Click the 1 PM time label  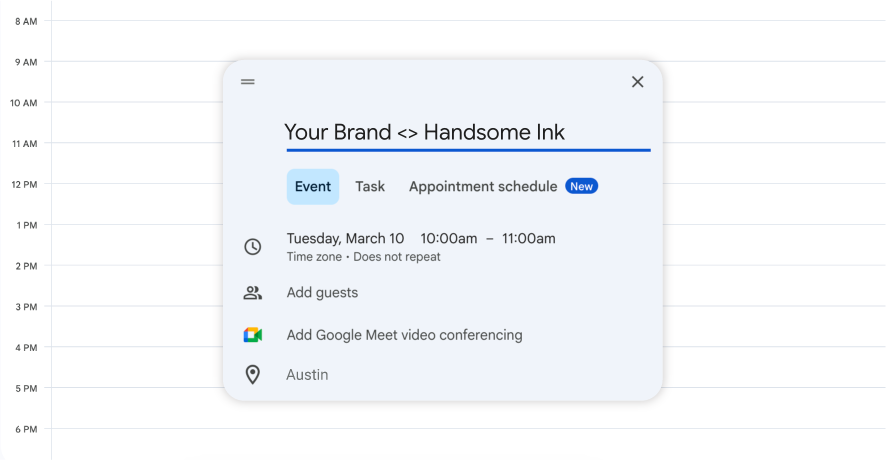[x=27, y=225]
